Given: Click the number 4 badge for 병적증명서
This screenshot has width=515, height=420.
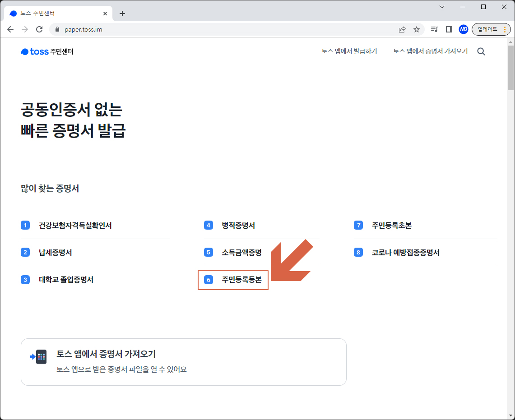Looking at the screenshot, I should click(208, 225).
